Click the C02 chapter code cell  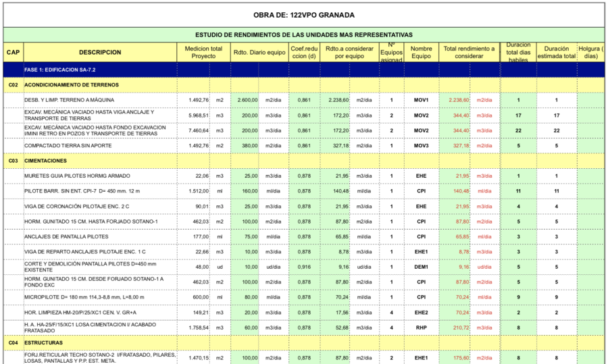click(12, 85)
